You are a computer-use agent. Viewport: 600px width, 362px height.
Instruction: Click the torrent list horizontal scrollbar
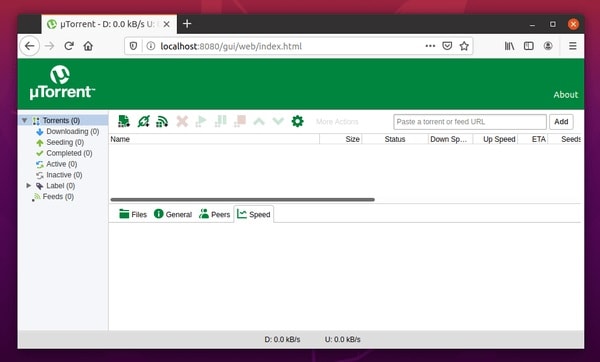242,200
